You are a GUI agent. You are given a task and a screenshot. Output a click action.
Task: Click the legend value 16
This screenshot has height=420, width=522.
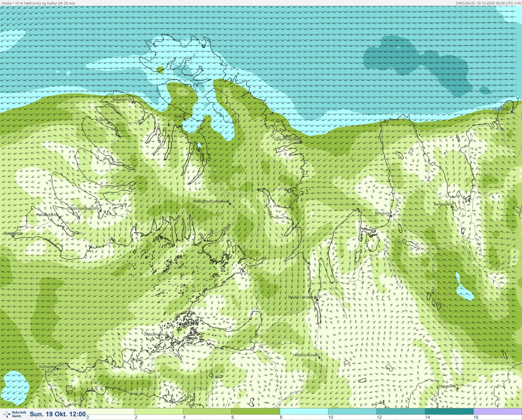[476, 417]
